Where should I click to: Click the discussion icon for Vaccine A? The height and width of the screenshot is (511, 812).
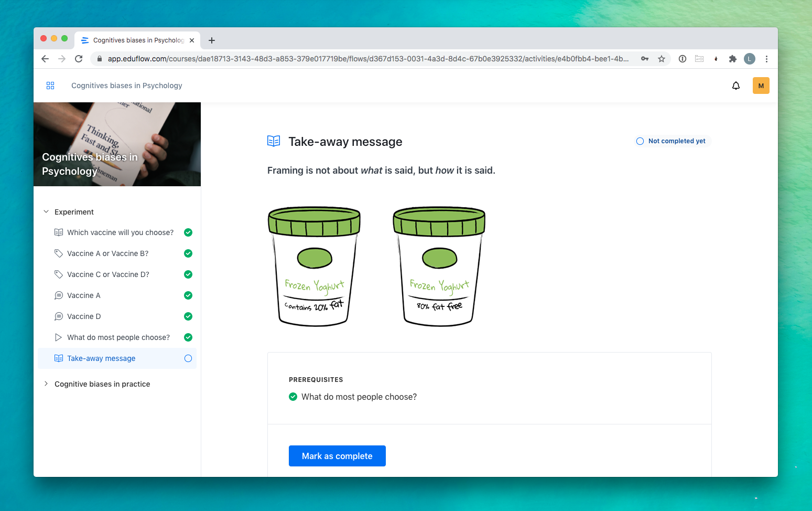pyautogui.click(x=59, y=295)
